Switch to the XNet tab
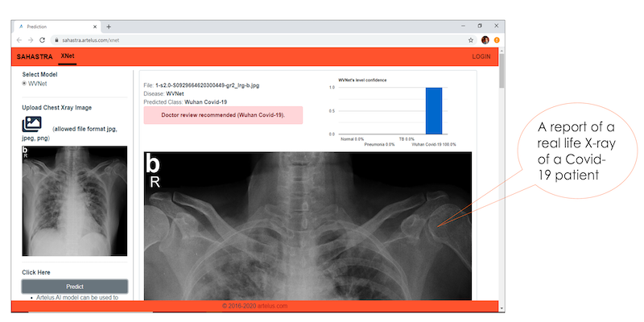The image size is (644, 322). coord(68,56)
